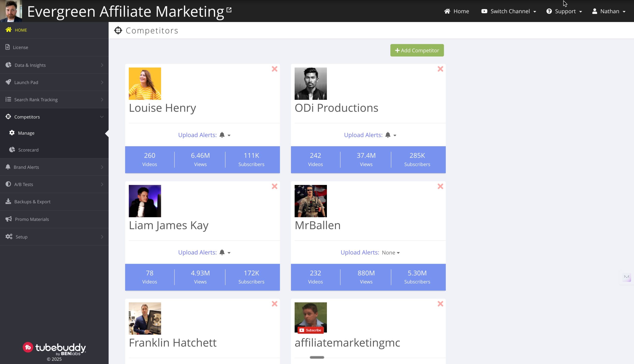Open the Brand Alerts bell icon
This screenshot has height=364, width=634.
click(x=8, y=167)
